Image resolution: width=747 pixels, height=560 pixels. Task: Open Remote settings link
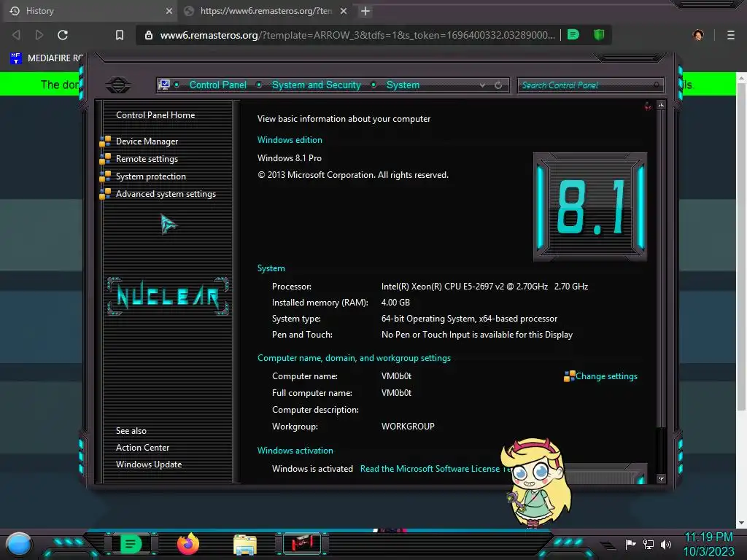[x=147, y=159]
